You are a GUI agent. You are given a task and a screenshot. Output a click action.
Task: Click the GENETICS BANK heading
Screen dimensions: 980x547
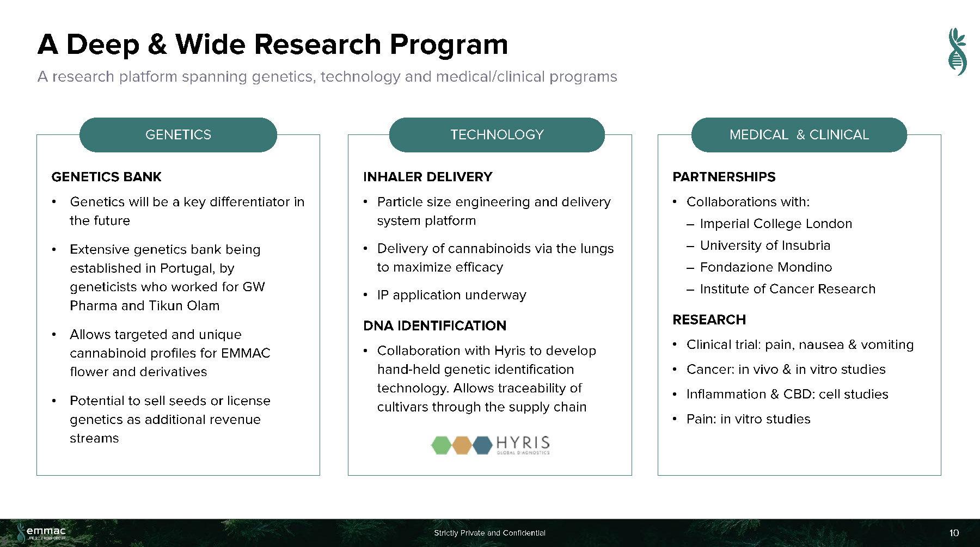106,177
